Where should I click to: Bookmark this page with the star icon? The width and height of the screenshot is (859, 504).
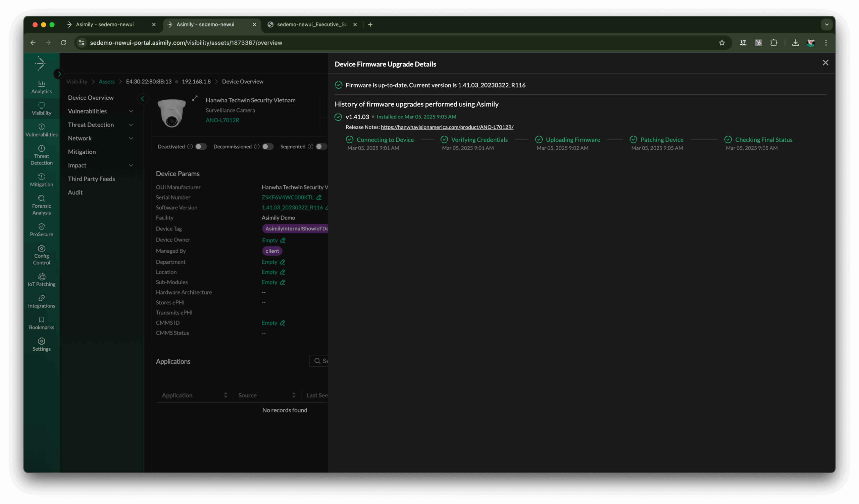[x=722, y=43]
